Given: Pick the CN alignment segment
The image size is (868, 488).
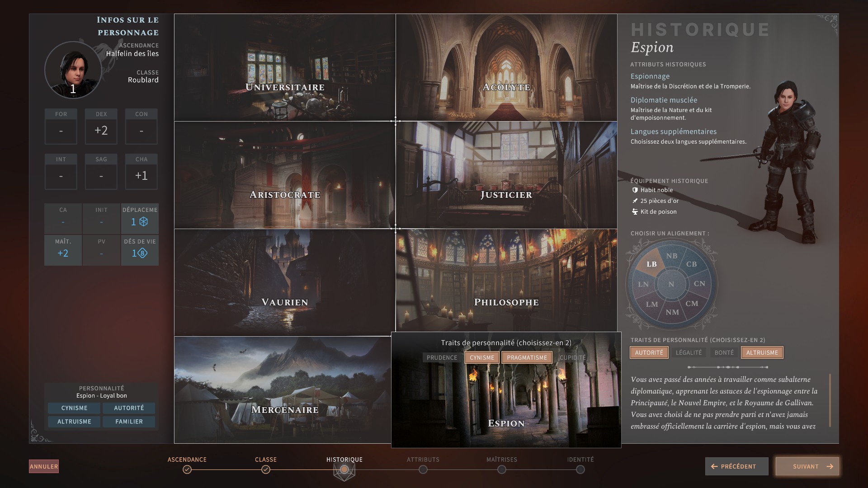Looking at the screenshot, I should coord(699,284).
